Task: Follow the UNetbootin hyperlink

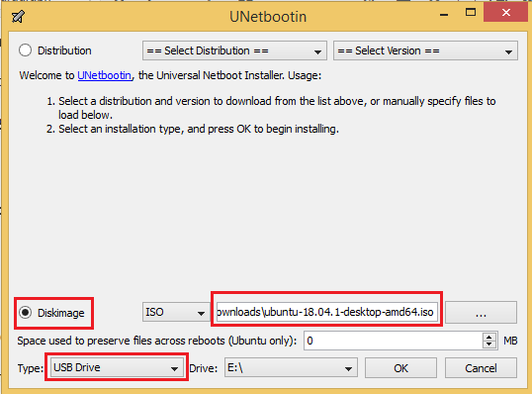Action: click(x=104, y=75)
